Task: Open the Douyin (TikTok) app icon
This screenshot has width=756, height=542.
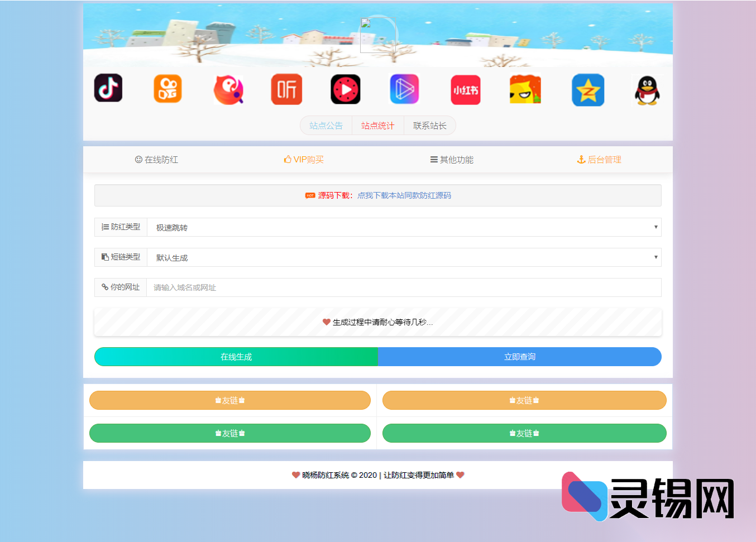Action: click(x=108, y=88)
